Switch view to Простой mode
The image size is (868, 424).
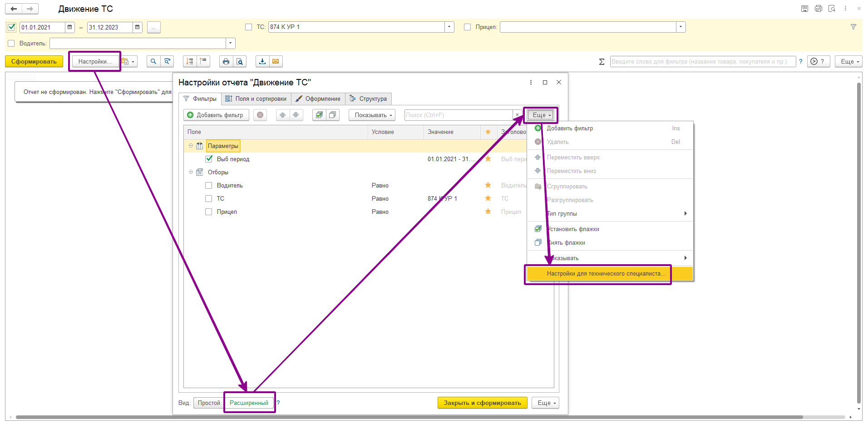(209, 403)
